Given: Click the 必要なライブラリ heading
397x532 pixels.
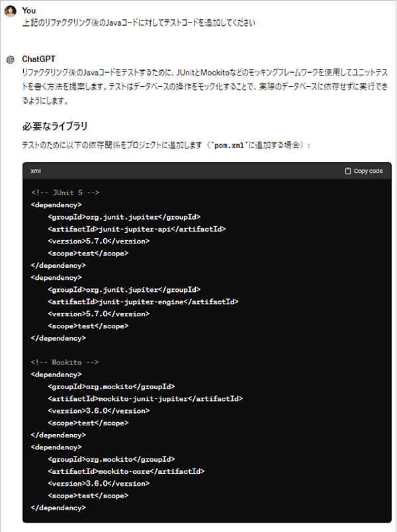Looking at the screenshot, I should coord(55,126).
